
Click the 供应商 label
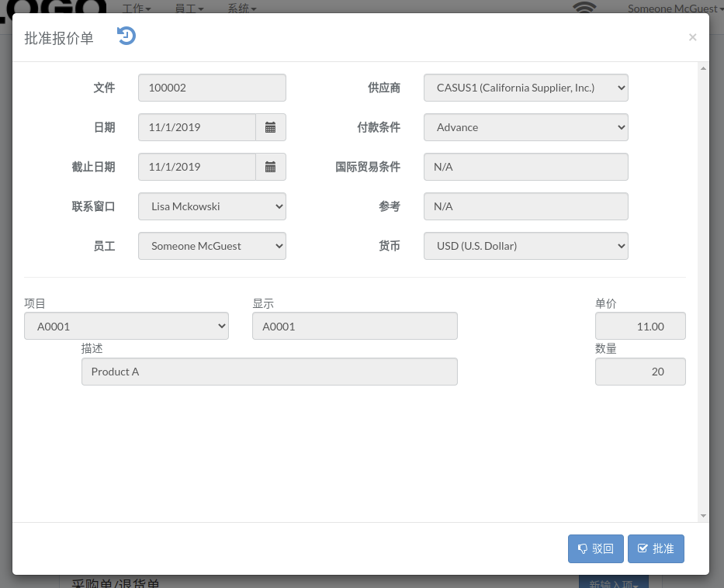click(x=383, y=88)
